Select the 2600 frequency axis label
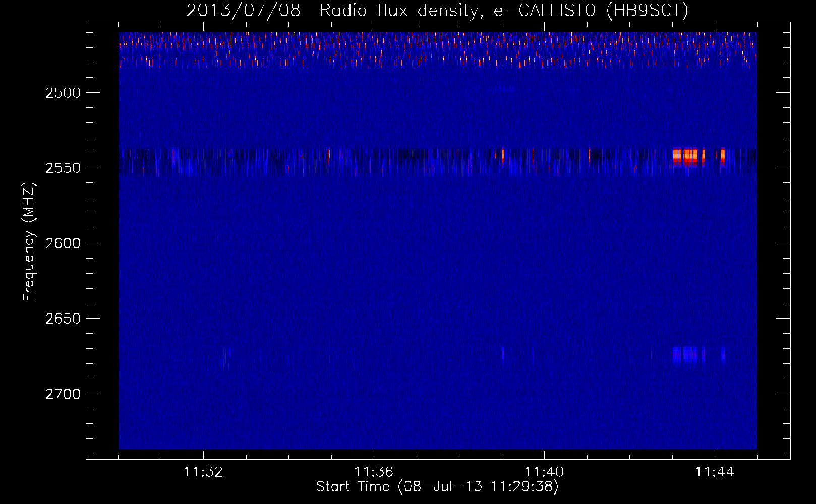 tap(63, 243)
